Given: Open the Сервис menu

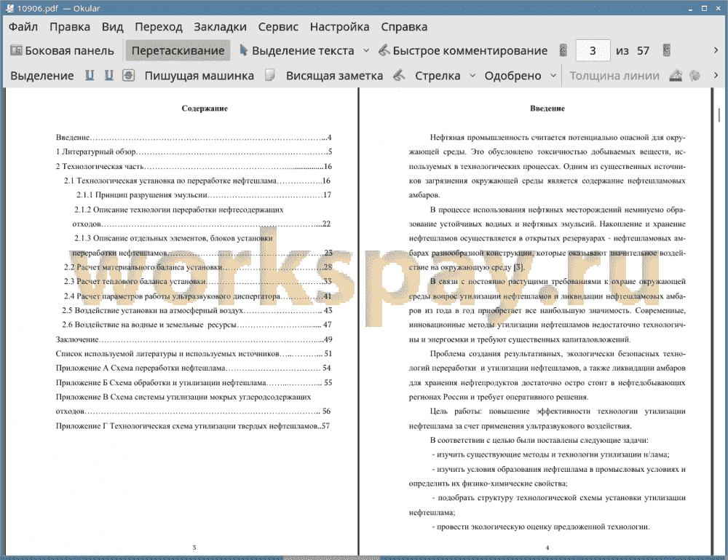Looking at the screenshot, I should [x=278, y=27].
